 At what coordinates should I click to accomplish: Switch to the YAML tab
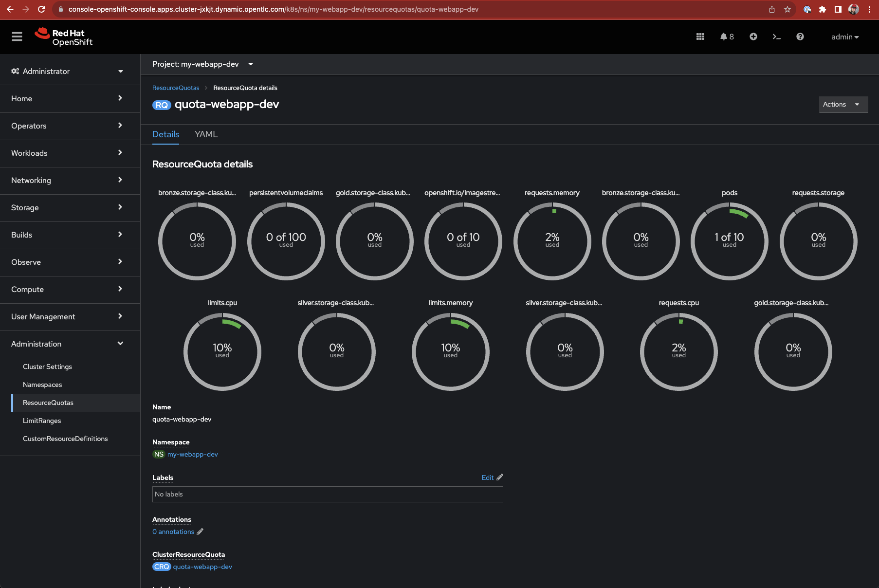click(x=206, y=134)
